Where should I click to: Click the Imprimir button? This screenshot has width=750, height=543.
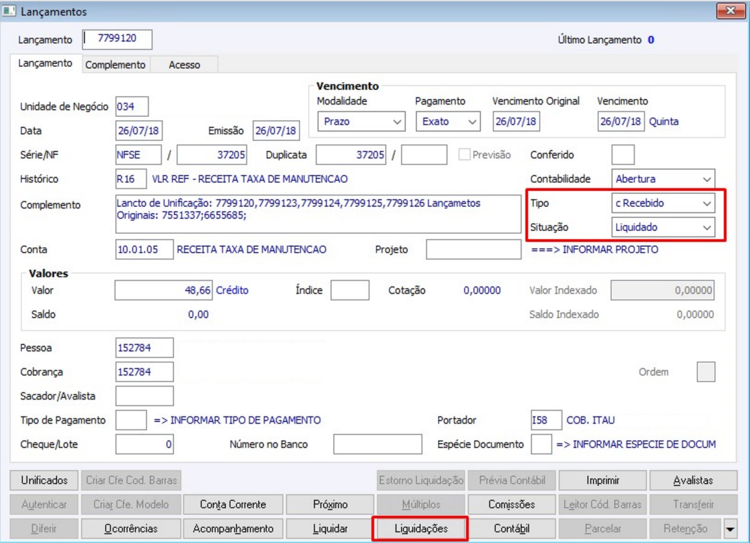[602, 480]
